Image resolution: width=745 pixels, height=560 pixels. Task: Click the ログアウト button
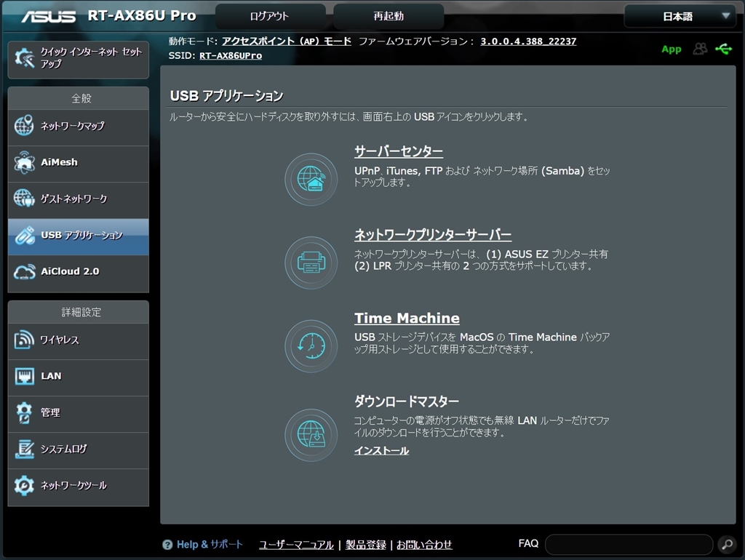click(x=270, y=16)
